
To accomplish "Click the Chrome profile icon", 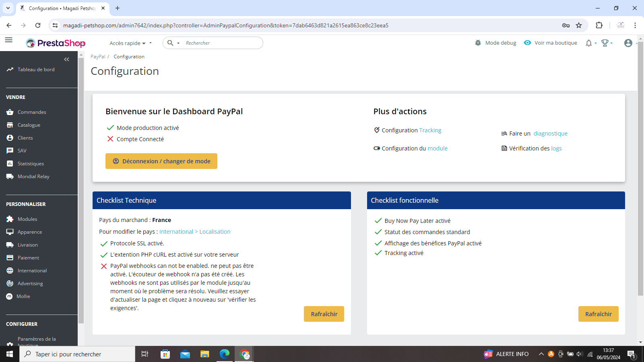I will pyautogui.click(x=621, y=25).
